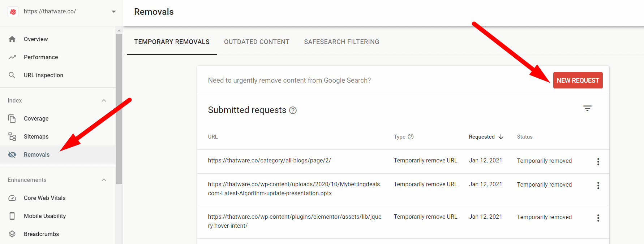Click the Overview home icon
Viewport: 644px width, 244px height.
tap(12, 39)
